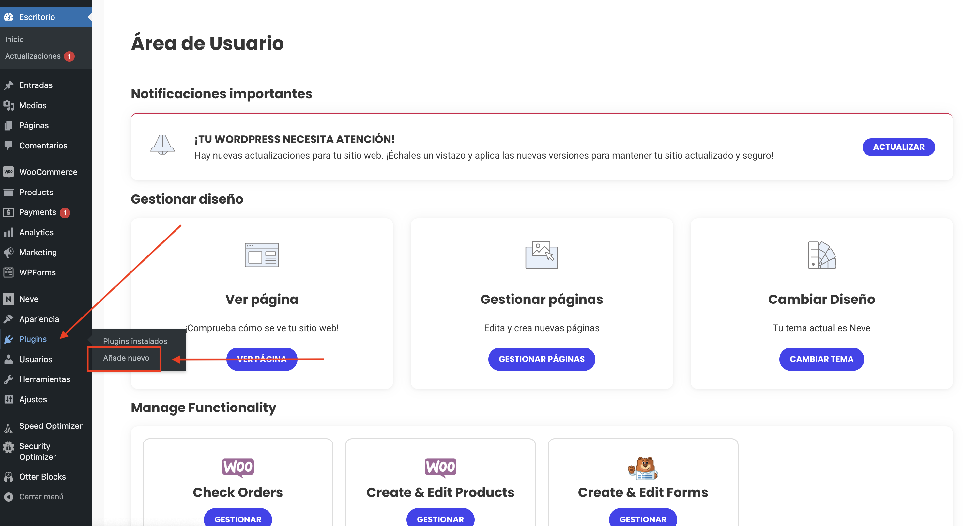Image resolution: width=980 pixels, height=526 pixels.
Task: Click the WPForms sidebar icon
Action: [8, 272]
